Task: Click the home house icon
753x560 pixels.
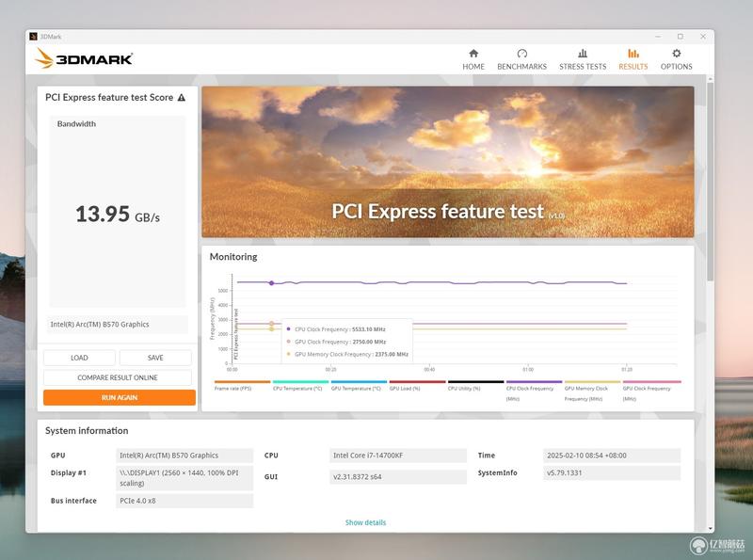Action: 473,54
